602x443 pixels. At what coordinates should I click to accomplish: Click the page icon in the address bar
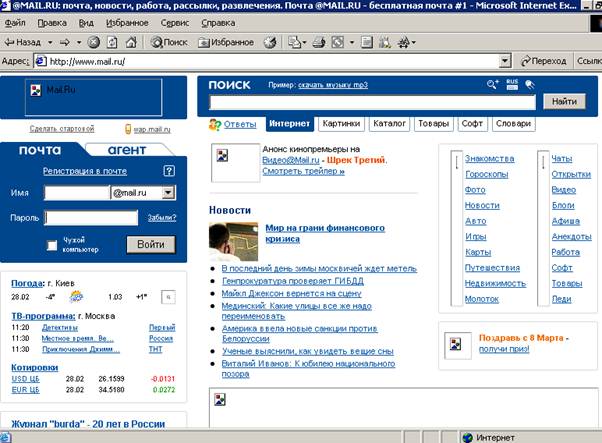[41, 61]
